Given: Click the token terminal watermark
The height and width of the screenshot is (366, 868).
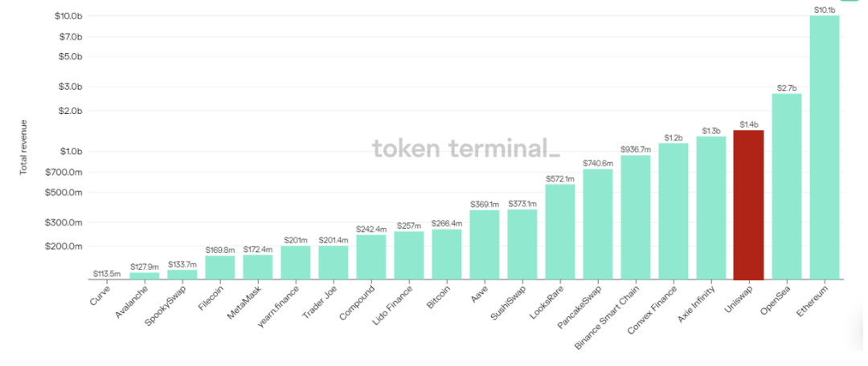Looking at the screenshot, I should tap(465, 148).
